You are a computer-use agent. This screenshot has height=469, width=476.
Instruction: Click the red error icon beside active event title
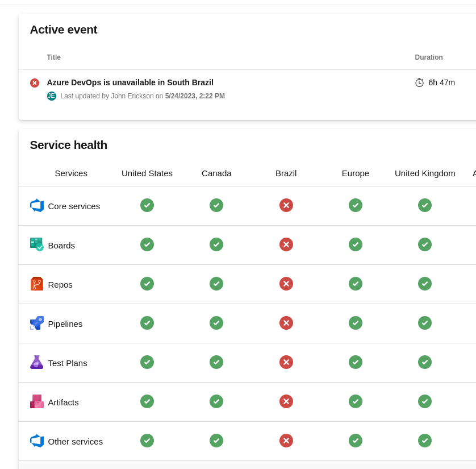click(35, 83)
